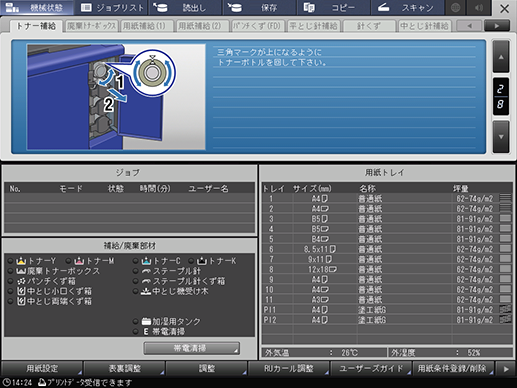Click the globe icon in top bar

pyautogui.click(x=455, y=8)
